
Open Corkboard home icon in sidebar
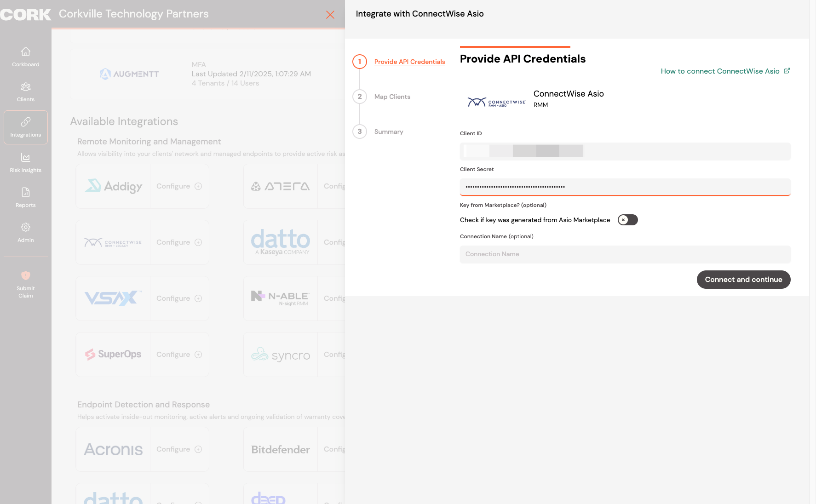(26, 52)
